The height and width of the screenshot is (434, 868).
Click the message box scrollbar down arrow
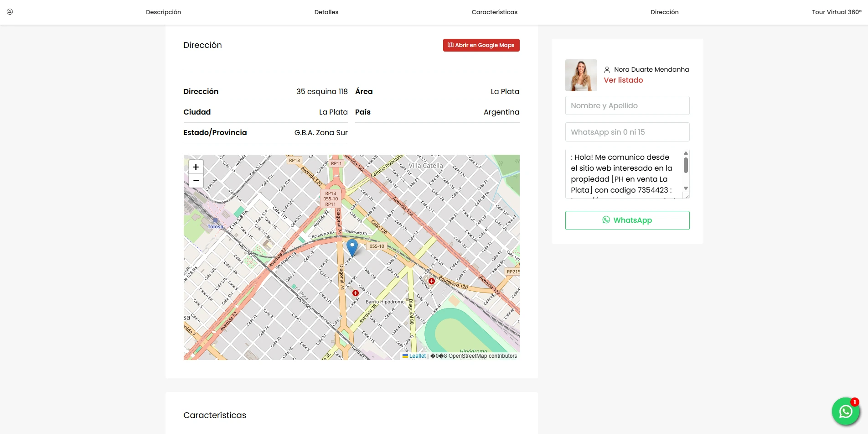coord(686,188)
